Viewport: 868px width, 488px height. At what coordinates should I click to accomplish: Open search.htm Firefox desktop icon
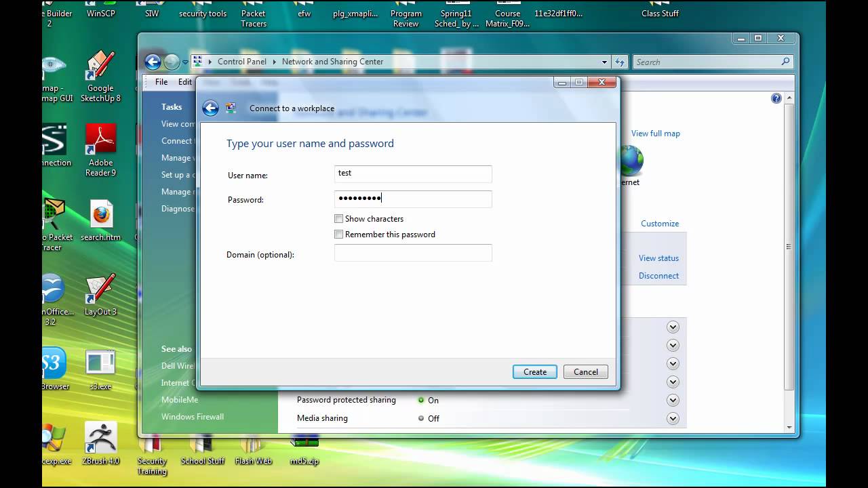click(101, 221)
